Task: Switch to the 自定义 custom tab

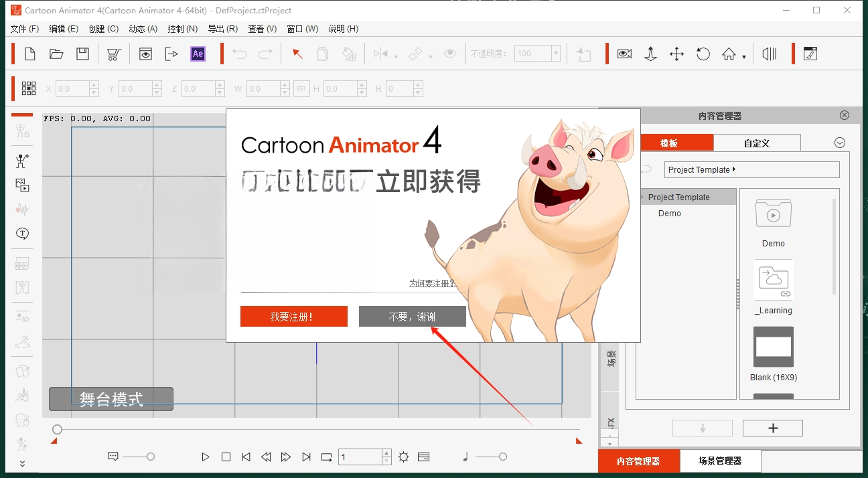Action: click(757, 143)
